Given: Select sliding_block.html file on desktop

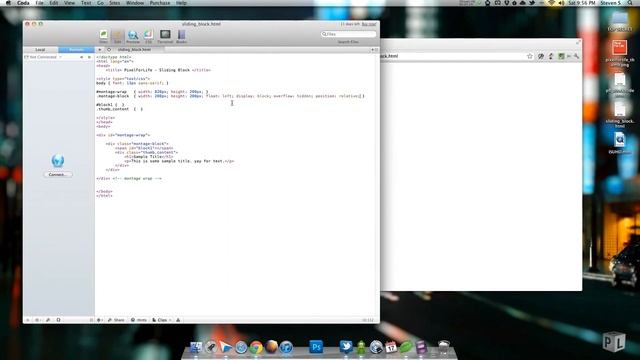Looking at the screenshot, I should [620, 115].
